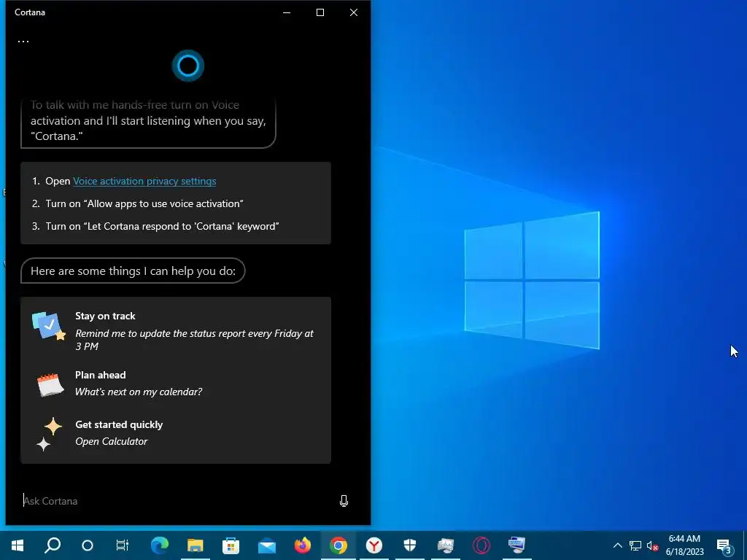Open the clock showing 6:44 AM
This screenshot has width=747, height=560.
click(x=684, y=545)
